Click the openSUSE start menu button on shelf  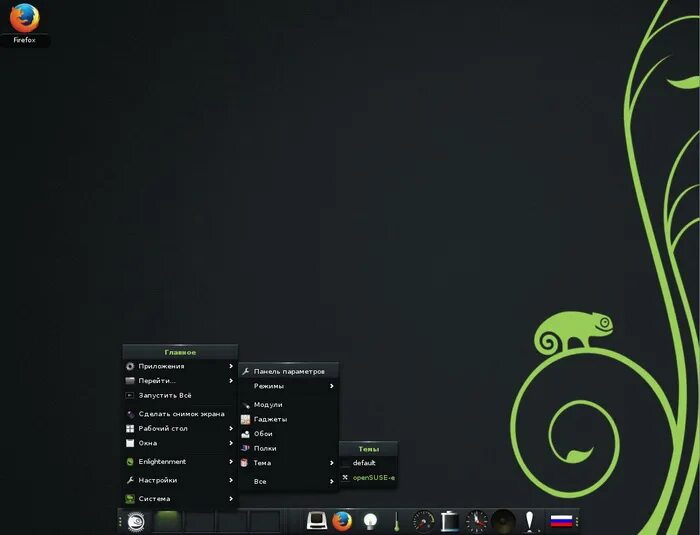136,521
